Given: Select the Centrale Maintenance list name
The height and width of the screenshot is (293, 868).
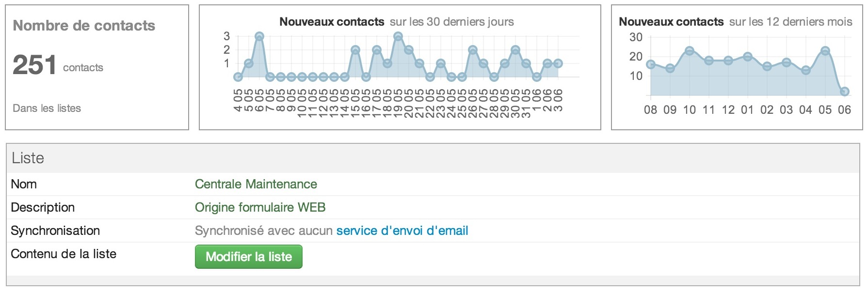Looking at the screenshot, I should pyautogui.click(x=256, y=184).
